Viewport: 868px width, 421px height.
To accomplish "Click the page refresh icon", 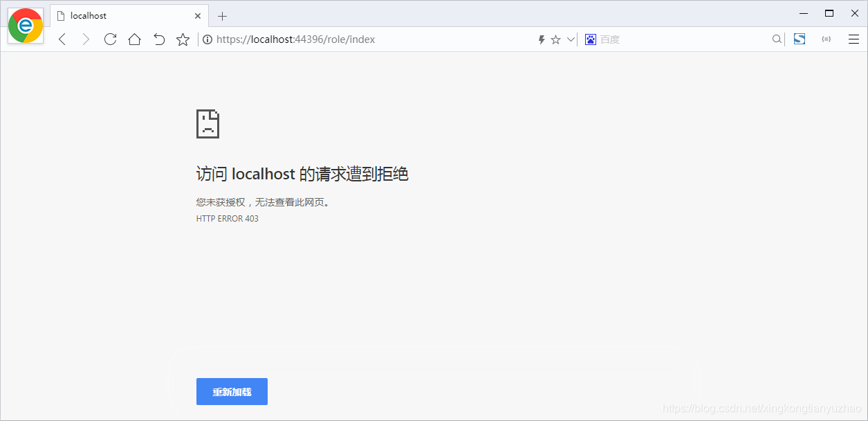I will (x=110, y=39).
